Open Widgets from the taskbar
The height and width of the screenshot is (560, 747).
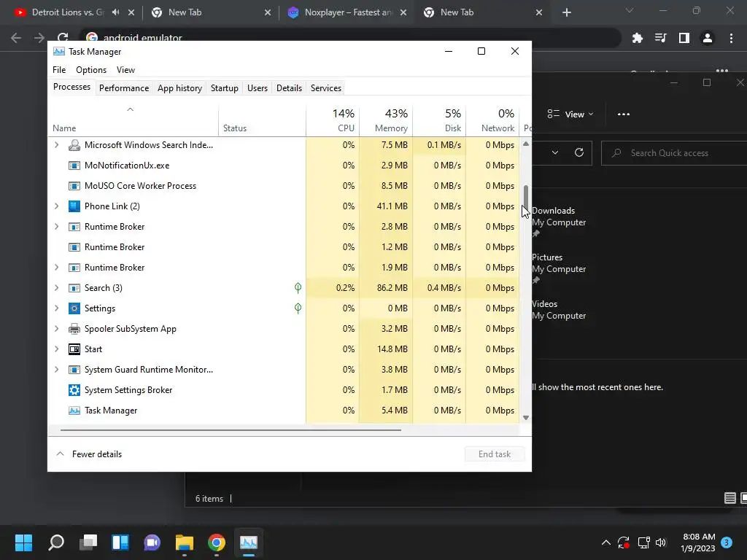coord(120,542)
